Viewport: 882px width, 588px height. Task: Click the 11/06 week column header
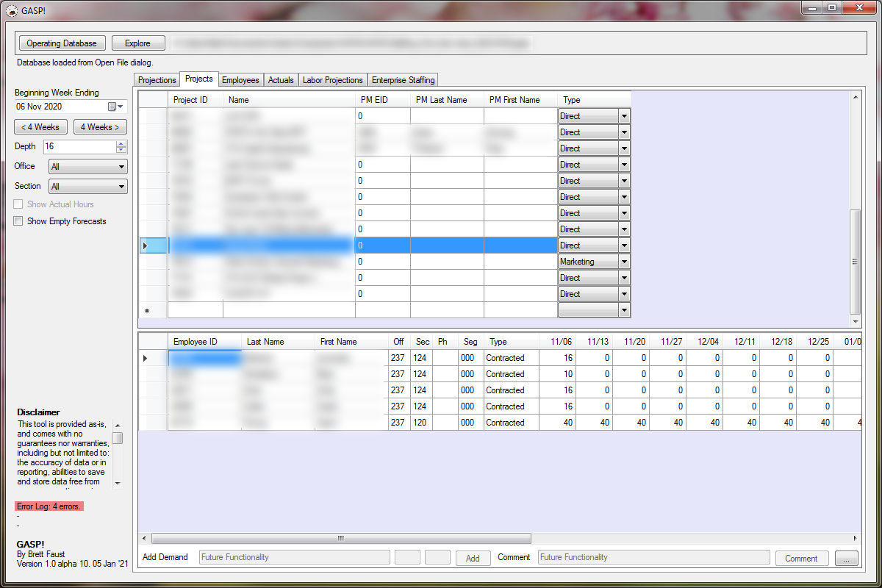pyautogui.click(x=557, y=342)
